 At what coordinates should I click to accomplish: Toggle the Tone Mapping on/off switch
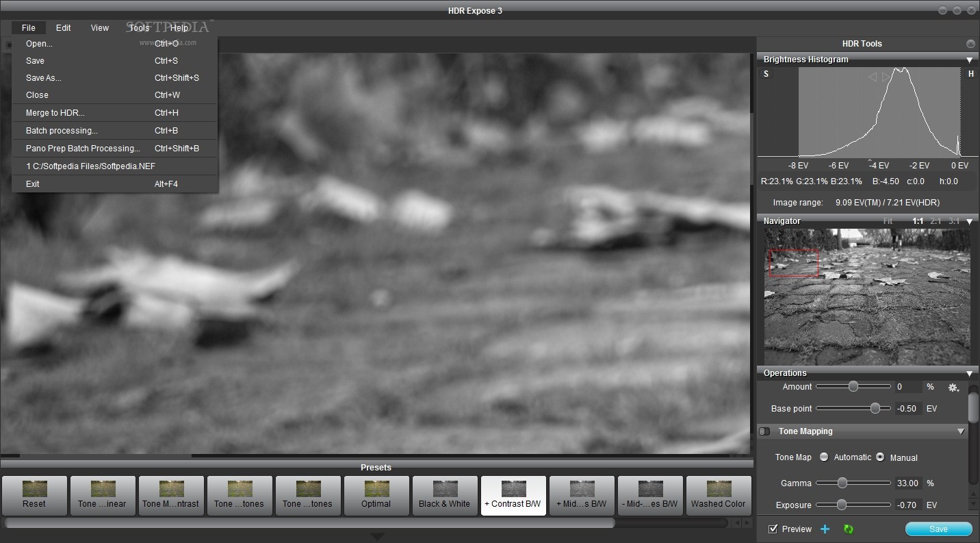point(765,431)
